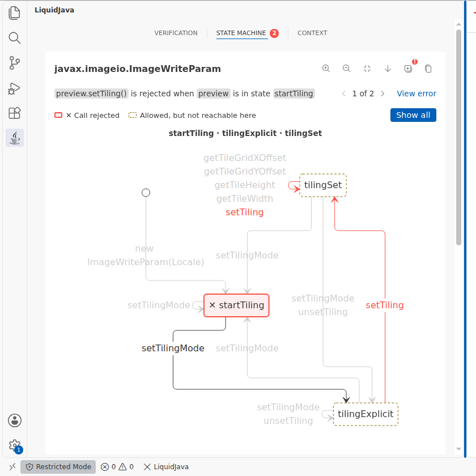This screenshot has height=476, width=476.
Task: Click the getTileHeight label
Action: click(x=245, y=185)
